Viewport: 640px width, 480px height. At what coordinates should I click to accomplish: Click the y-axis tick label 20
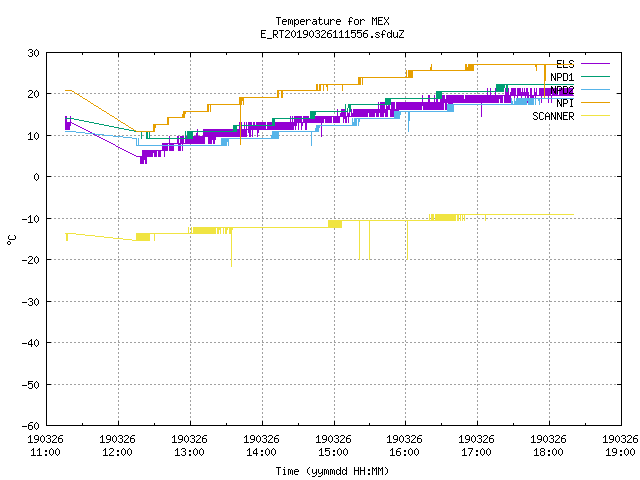[33, 94]
